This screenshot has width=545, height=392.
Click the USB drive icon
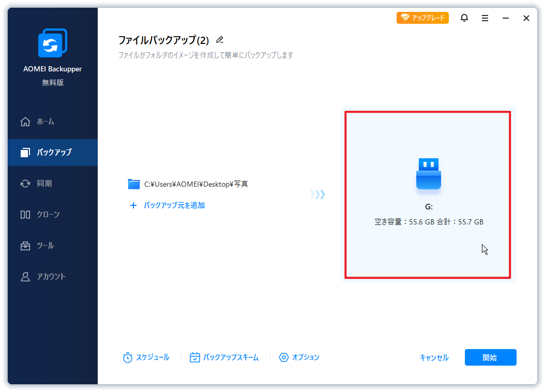(429, 173)
